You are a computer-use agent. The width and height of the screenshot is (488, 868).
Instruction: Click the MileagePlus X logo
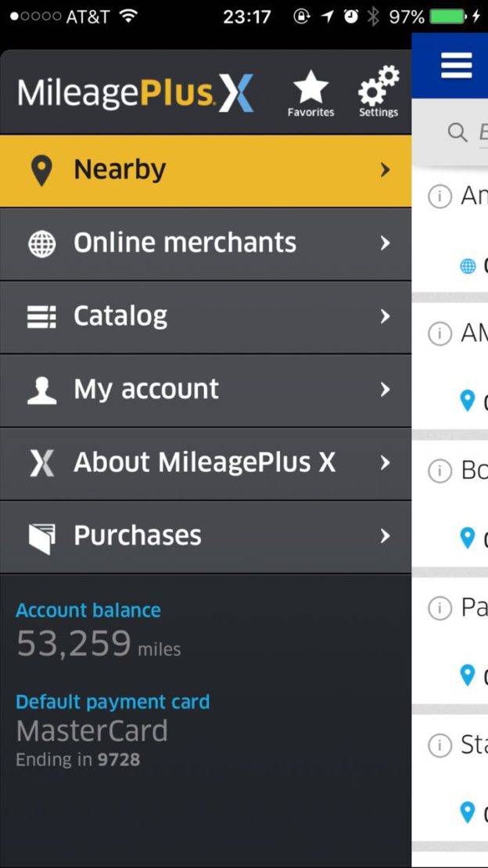(x=135, y=94)
